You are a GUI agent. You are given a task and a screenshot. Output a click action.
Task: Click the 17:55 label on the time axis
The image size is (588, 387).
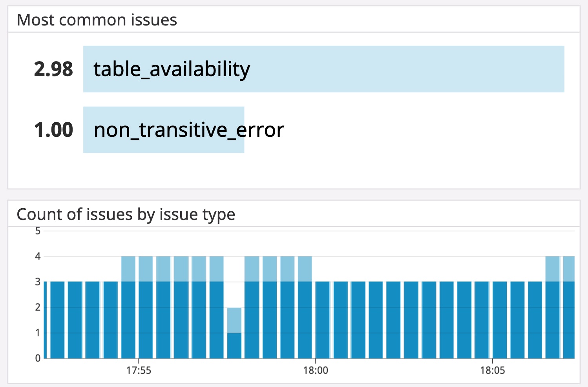139,370
